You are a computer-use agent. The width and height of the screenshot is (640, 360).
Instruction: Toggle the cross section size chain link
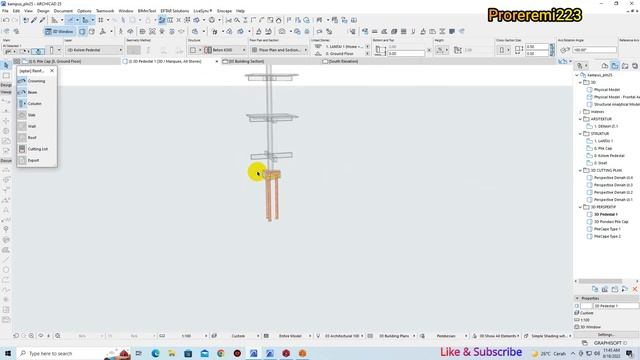click(x=552, y=50)
